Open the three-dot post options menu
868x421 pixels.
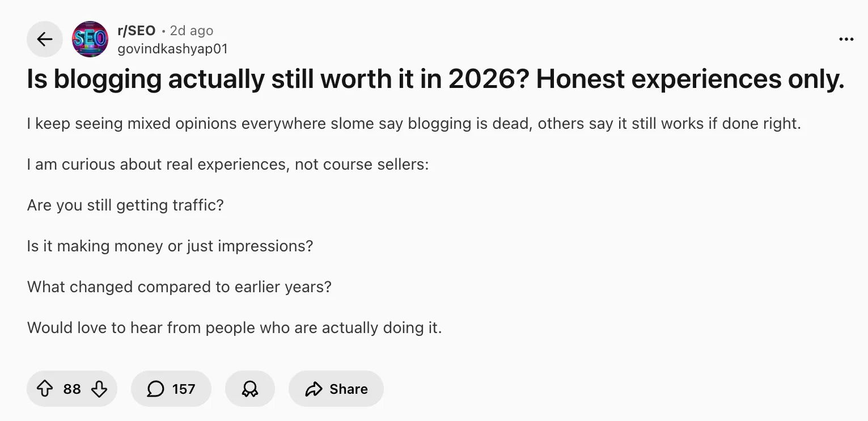846,39
